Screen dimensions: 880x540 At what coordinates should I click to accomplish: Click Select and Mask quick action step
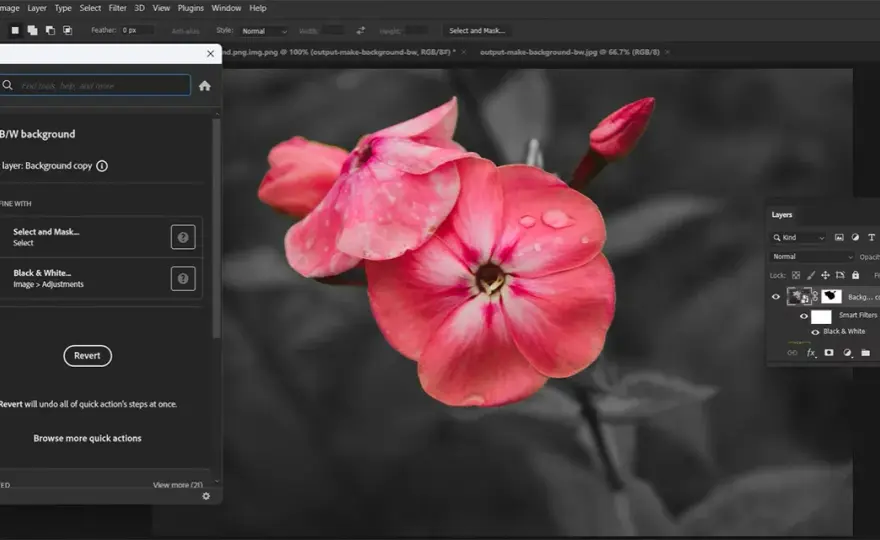pos(101,237)
